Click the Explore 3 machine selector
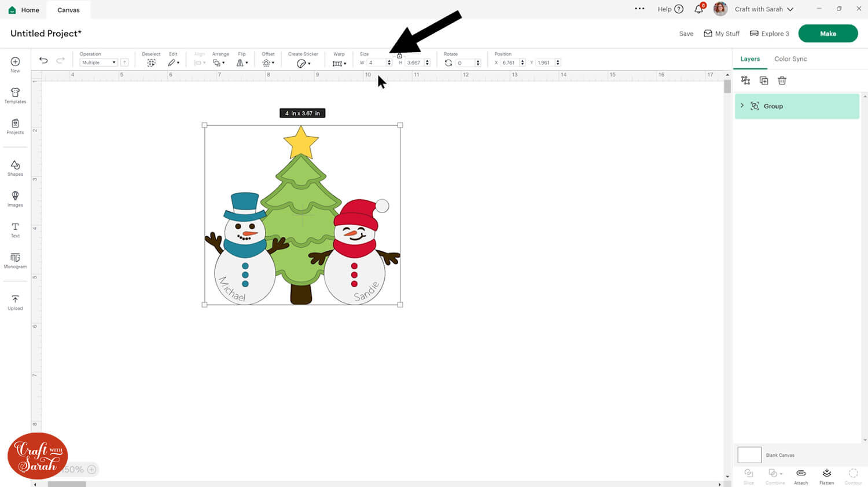Image resolution: width=868 pixels, height=487 pixels. click(x=770, y=34)
